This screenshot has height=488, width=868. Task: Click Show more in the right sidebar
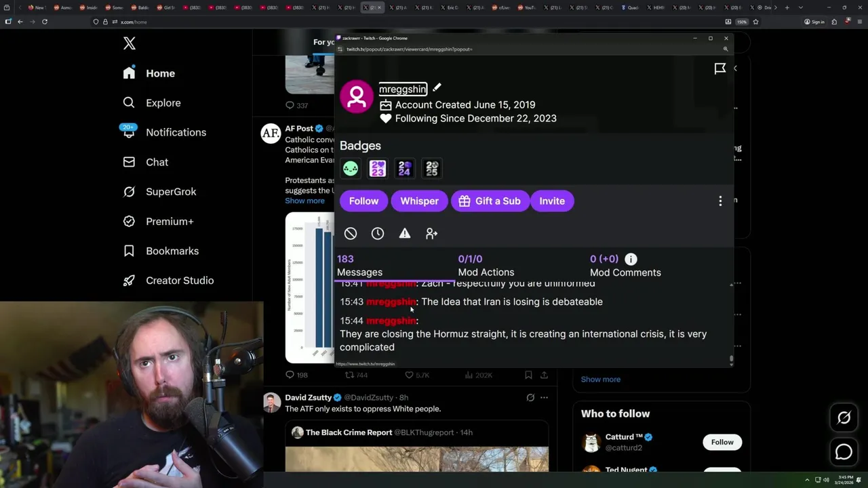click(600, 379)
